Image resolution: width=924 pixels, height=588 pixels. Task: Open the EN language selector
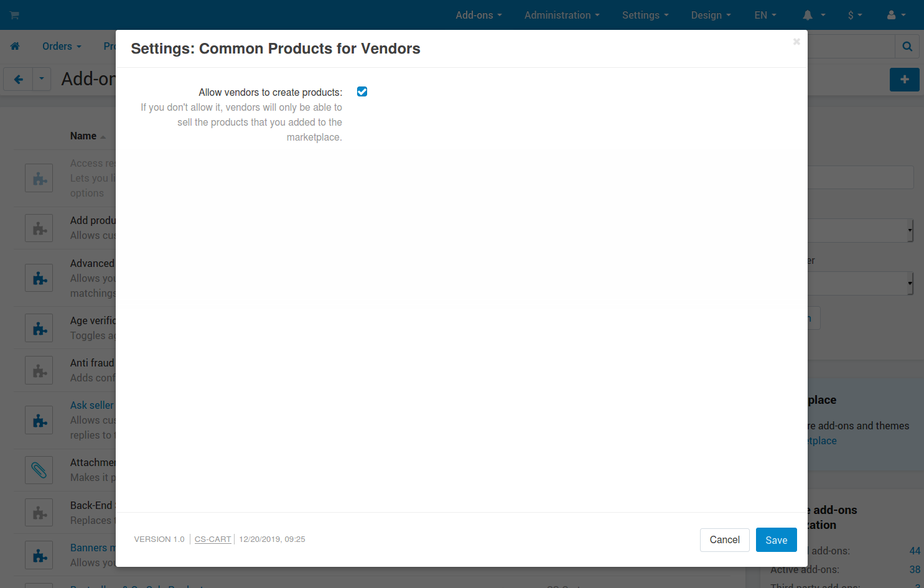pyautogui.click(x=765, y=15)
